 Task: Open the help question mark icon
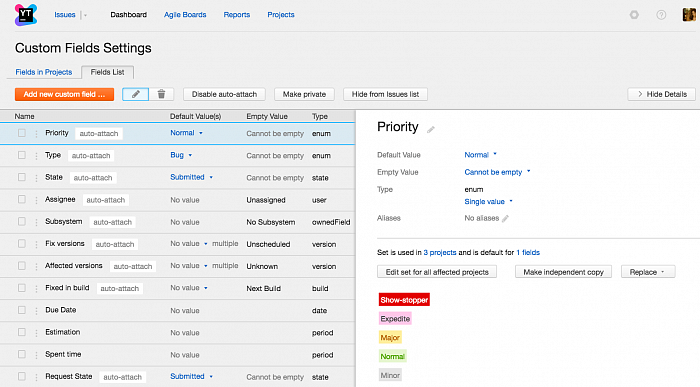click(x=661, y=15)
